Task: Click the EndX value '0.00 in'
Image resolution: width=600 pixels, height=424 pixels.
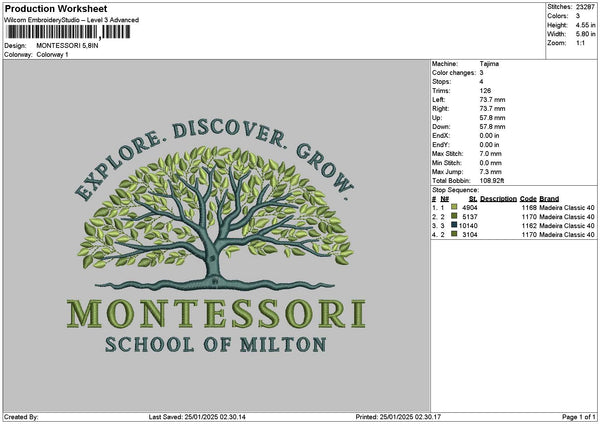Action: pyautogui.click(x=489, y=136)
